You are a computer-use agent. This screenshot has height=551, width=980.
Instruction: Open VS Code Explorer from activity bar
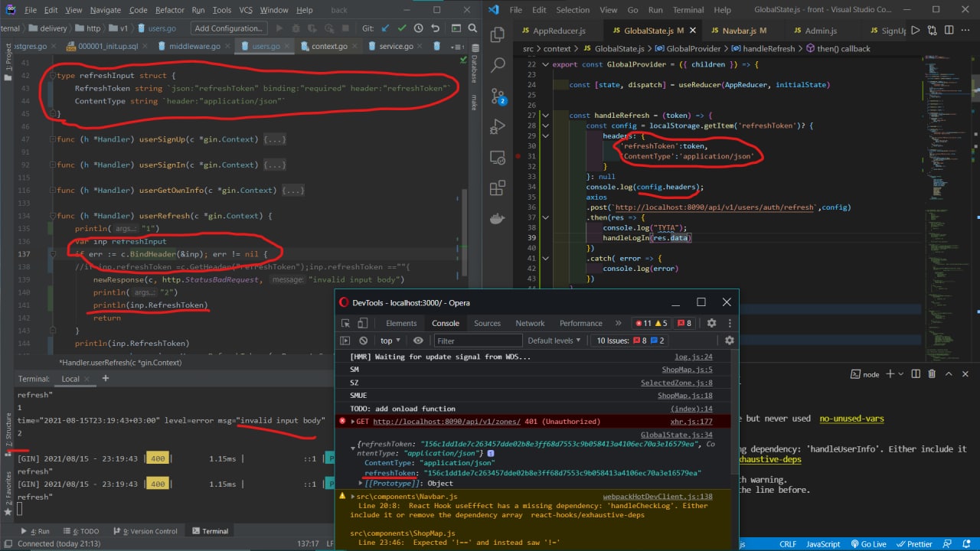498,35
